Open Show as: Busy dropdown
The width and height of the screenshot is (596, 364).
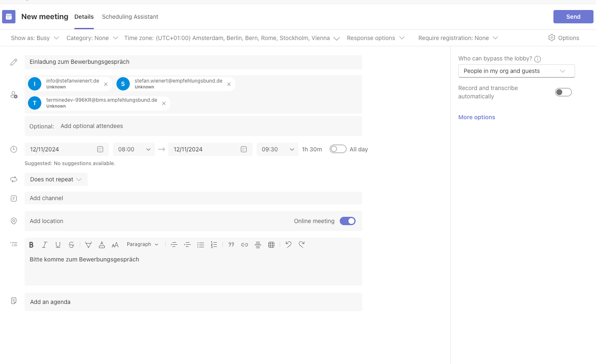click(x=35, y=38)
